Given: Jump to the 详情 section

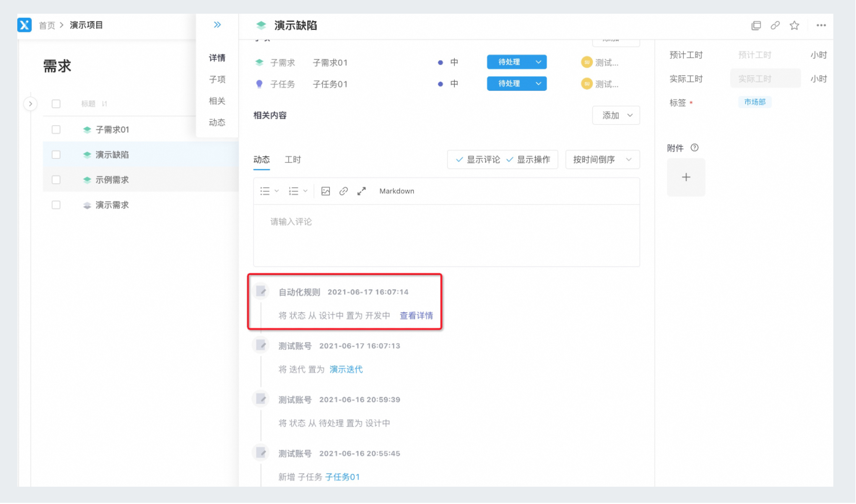Looking at the screenshot, I should [x=217, y=58].
